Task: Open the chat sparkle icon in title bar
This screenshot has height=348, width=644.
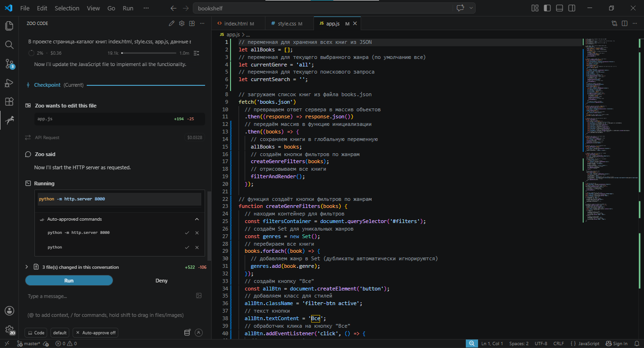Action: [x=460, y=8]
